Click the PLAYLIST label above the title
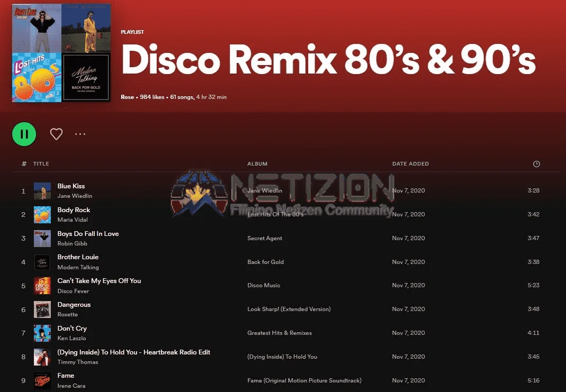This screenshot has height=392, width=566. click(x=132, y=32)
